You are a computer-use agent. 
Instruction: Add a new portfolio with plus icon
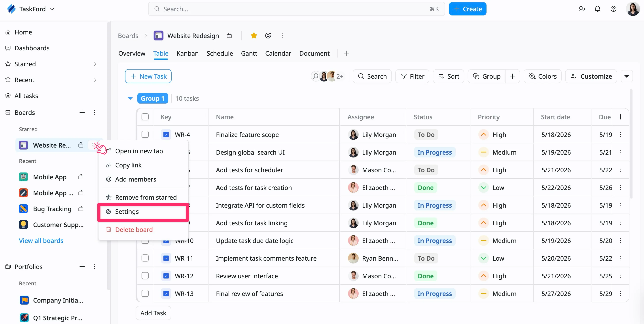coord(82,267)
